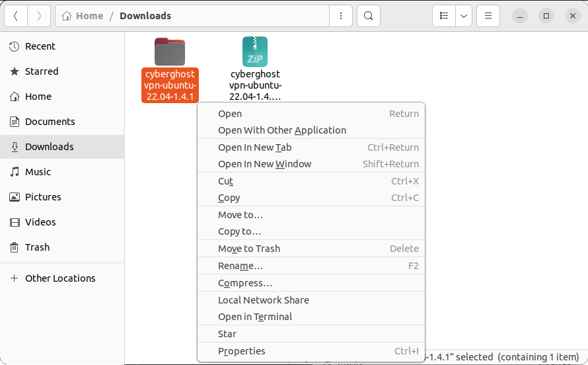Click the Home icon in the path bar
The width and height of the screenshot is (588, 365).
67,16
